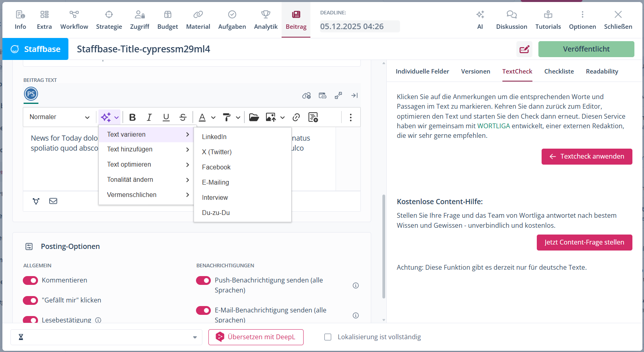Check Lokalisierung ist vollständig checkbox
Screen dimensions: 644x352
328,337
